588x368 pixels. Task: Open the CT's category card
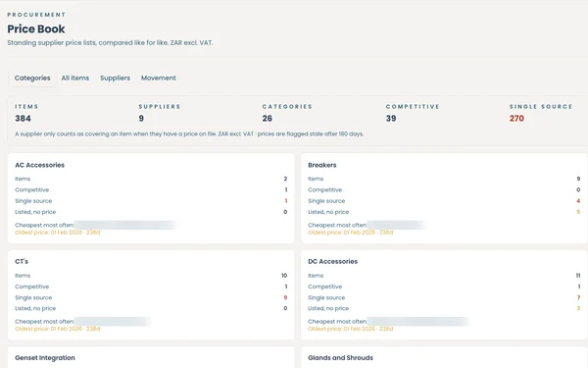pyautogui.click(x=151, y=294)
